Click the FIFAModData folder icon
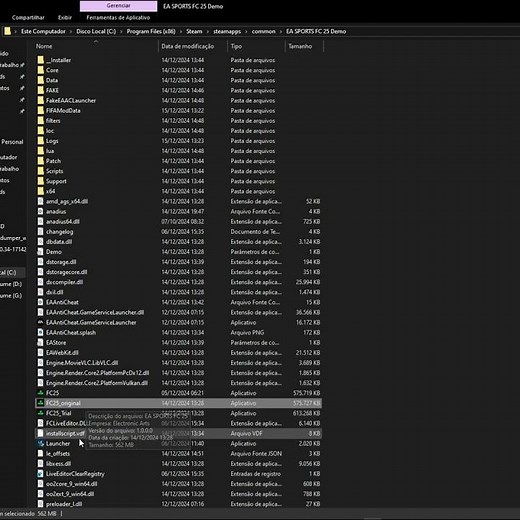 coord(40,110)
